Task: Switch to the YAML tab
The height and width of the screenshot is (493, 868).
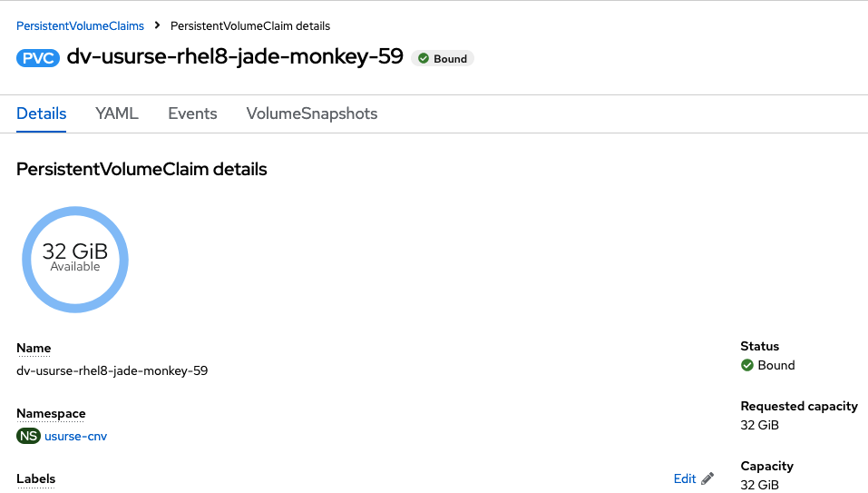Action: click(x=117, y=113)
